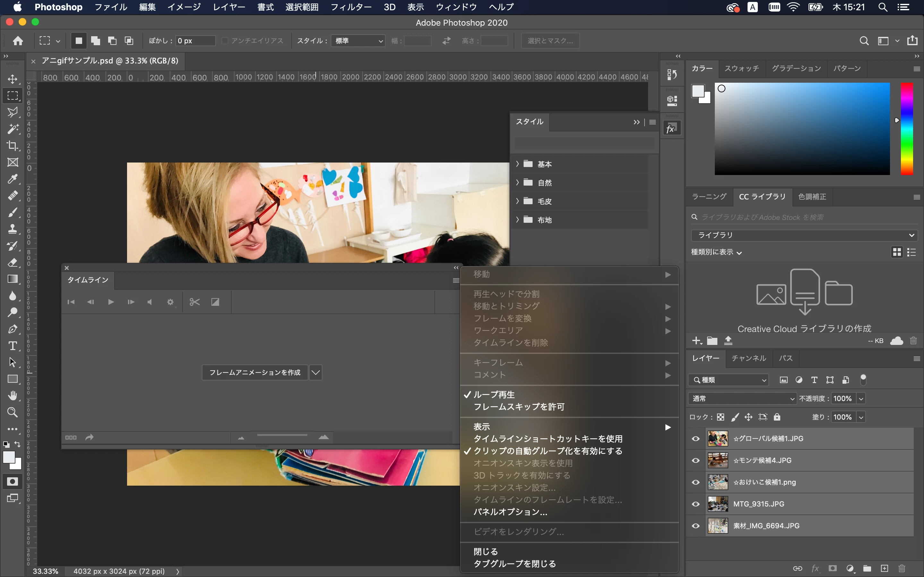This screenshot has width=924, height=577.
Task: Click the scissors split icon in the timeline
Action: (195, 302)
